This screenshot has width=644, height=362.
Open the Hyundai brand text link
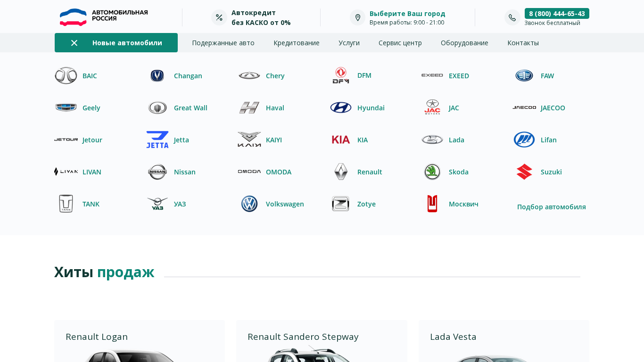(371, 107)
